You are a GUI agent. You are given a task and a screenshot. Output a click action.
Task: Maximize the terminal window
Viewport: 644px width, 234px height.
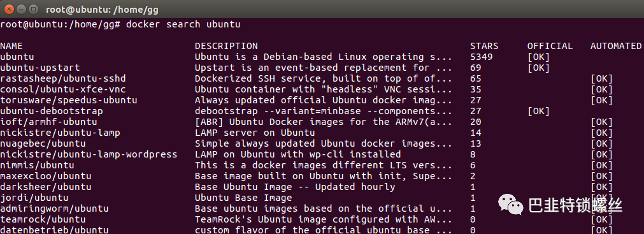(34, 8)
